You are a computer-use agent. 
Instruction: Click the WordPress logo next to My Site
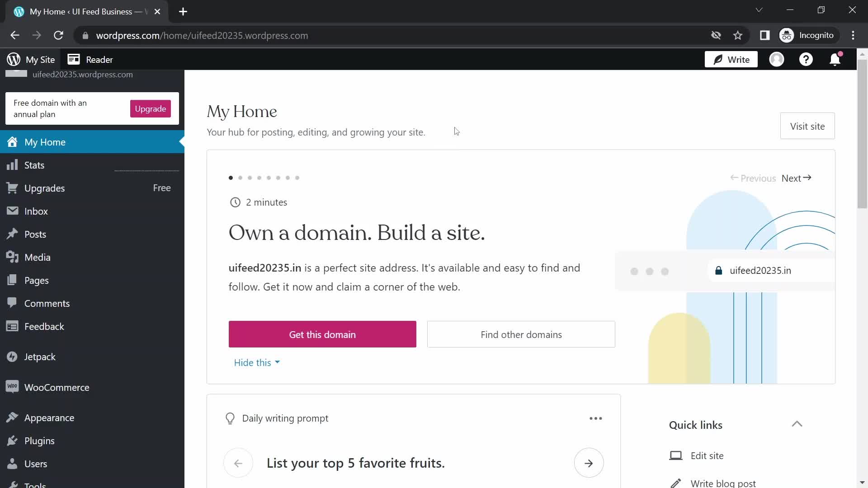(13, 59)
